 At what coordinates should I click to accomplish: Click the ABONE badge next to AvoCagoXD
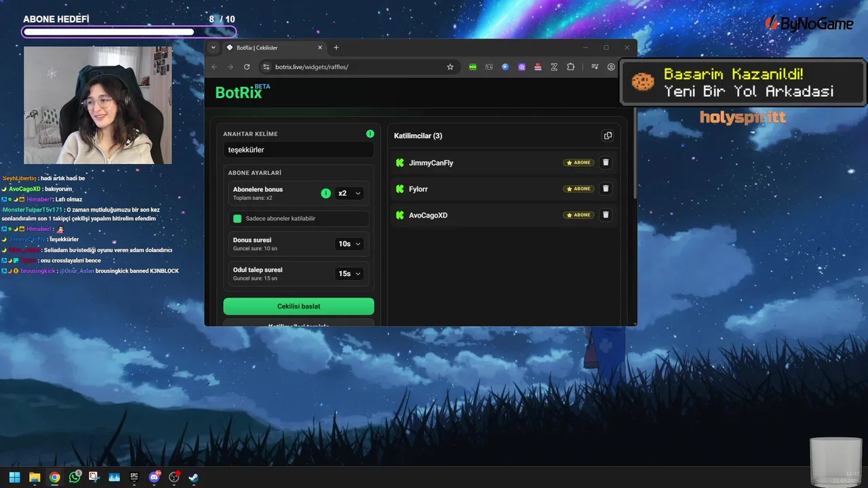(578, 215)
